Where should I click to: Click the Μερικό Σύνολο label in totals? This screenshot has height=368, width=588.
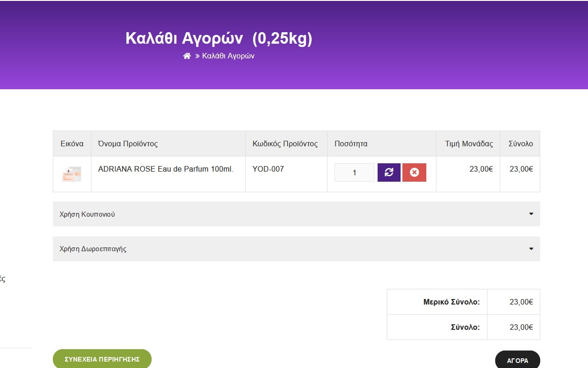point(451,302)
